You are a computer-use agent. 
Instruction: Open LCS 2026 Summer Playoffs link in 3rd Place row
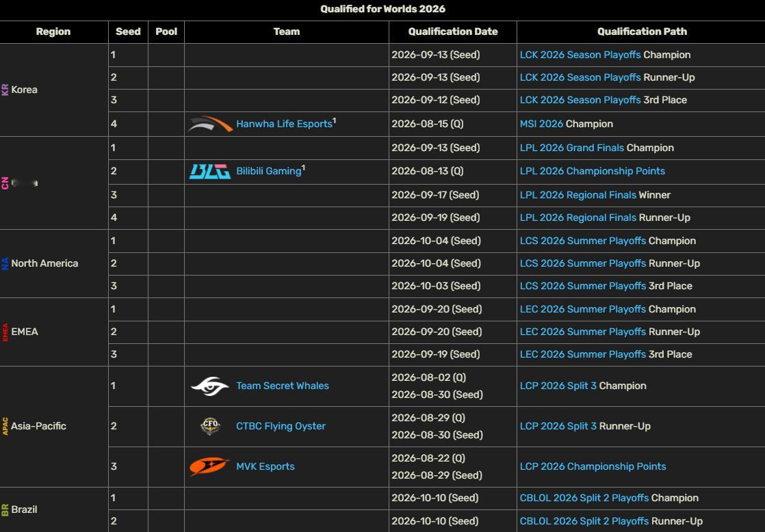click(x=583, y=287)
